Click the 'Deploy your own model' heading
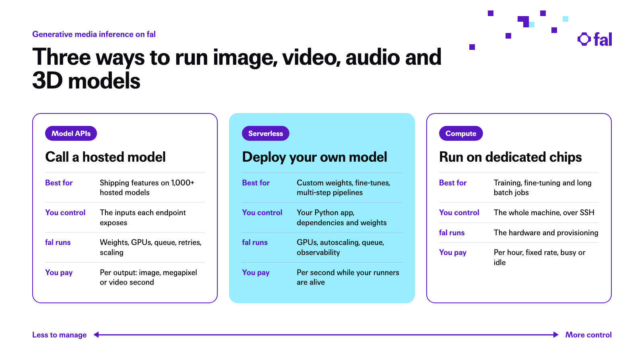The width and height of the screenshot is (644, 362). (x=314, y=157)
